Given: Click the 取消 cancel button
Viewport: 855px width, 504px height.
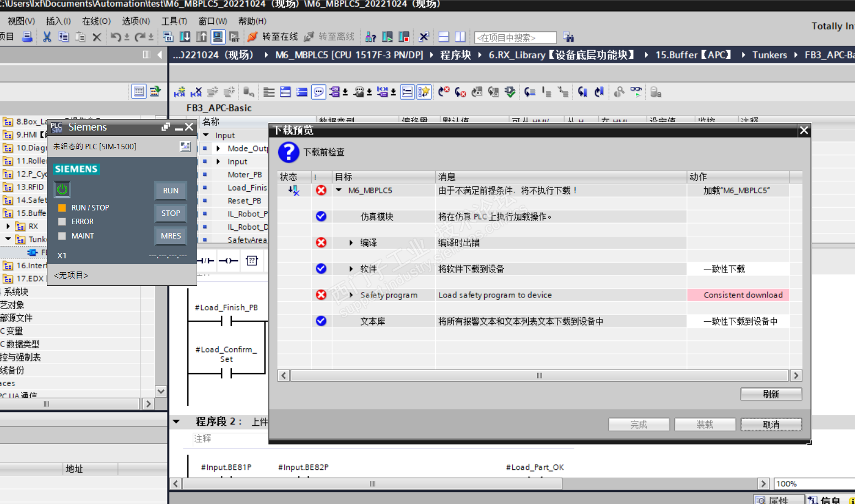Looking at the screenshot, I should click(771, 425).
